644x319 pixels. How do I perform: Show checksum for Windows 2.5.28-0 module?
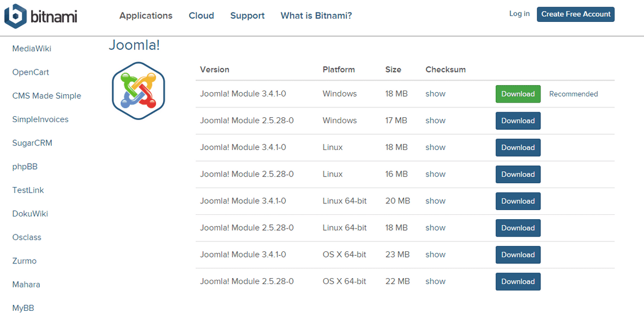pos(435,121)
